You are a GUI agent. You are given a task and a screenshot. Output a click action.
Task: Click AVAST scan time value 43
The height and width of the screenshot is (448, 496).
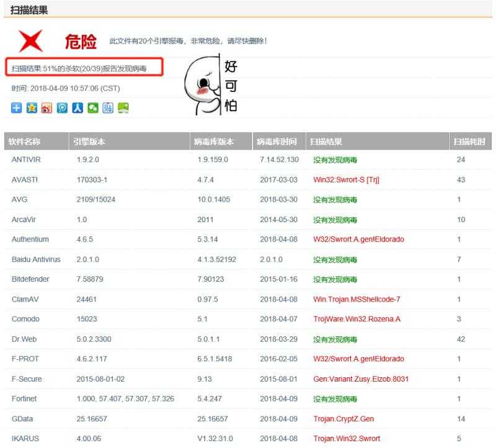point(461,179)
